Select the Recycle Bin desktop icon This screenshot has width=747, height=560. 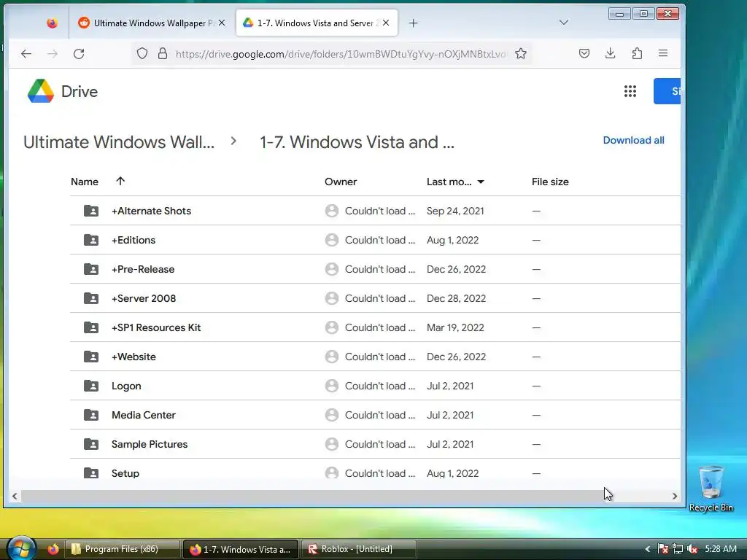[x=711, y=488]
